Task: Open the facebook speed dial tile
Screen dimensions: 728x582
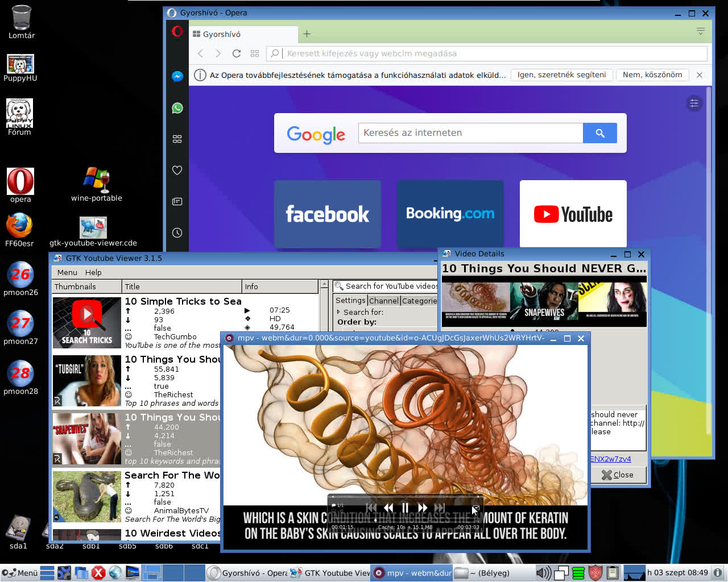Action: [328, 214]
